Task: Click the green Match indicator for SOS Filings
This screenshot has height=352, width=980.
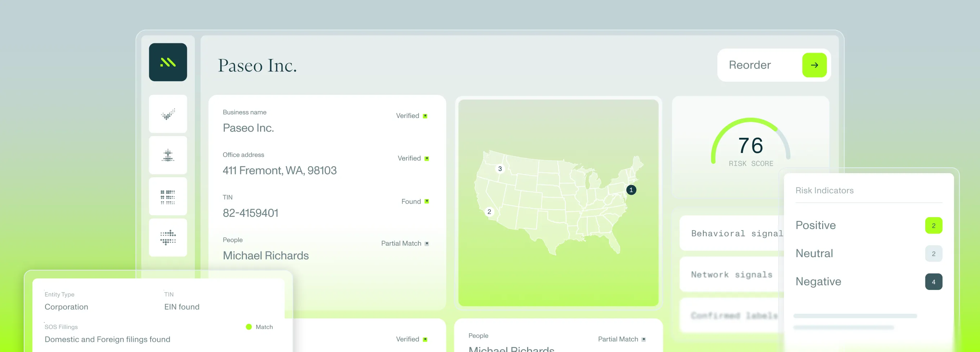Action: tap(259, 327)
